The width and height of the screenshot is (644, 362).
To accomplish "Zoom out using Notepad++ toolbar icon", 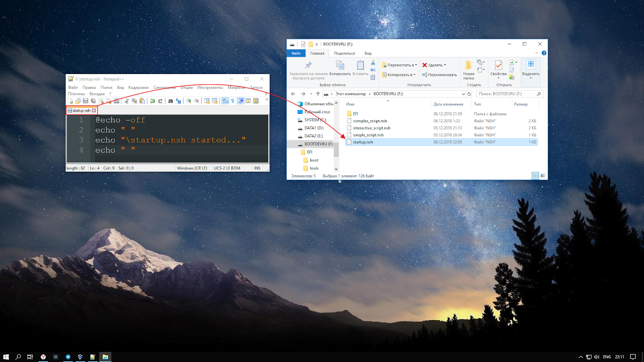I will 196,101.
